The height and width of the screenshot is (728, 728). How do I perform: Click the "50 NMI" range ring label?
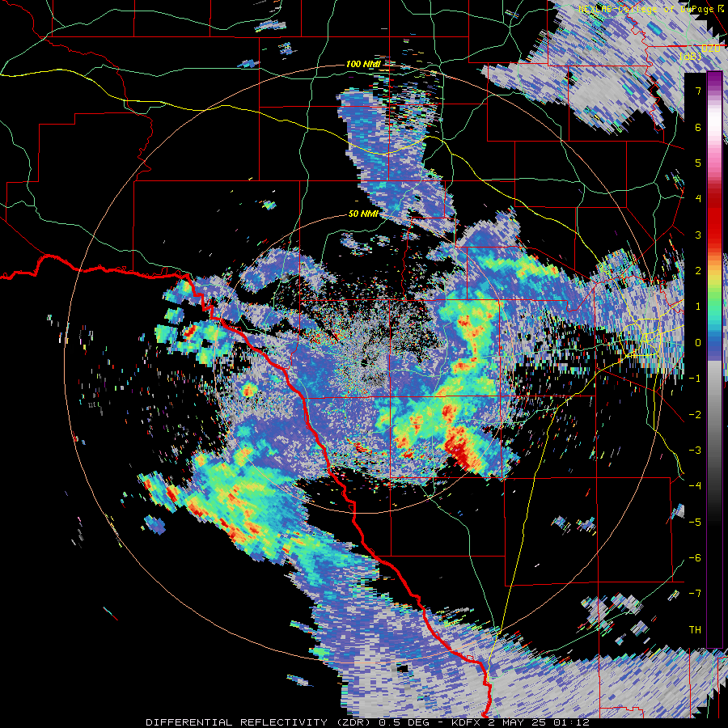363,214
